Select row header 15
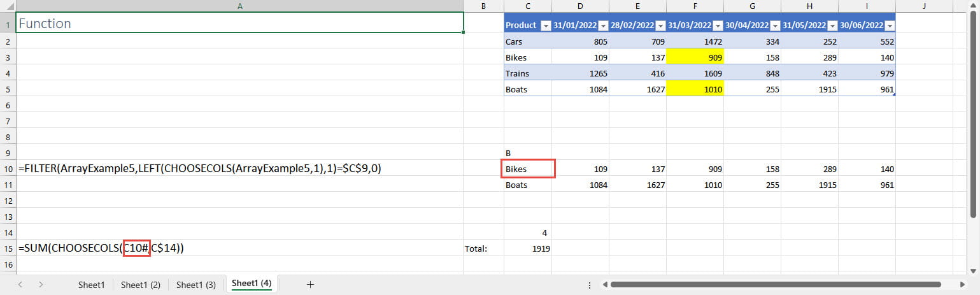This screenshot has width=980, height=295. (x=7, y=248)
